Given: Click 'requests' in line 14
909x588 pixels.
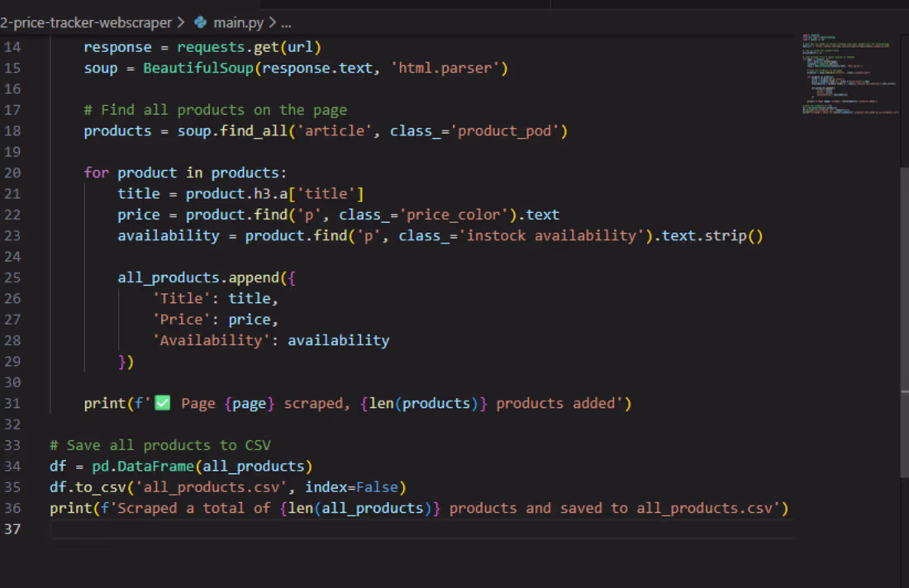Looking at the screenshot, I should (x=211, y=47).
